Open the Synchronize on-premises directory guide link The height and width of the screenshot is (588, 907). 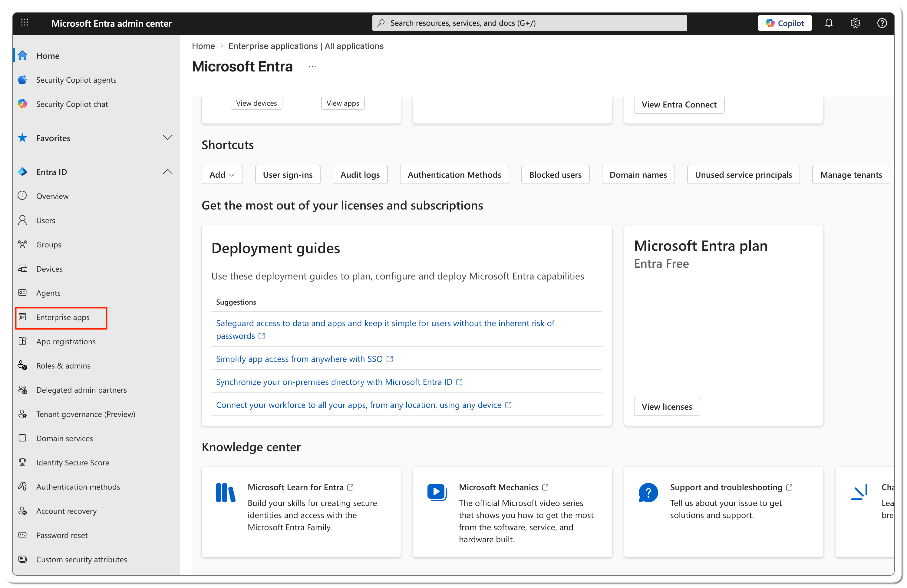pyautogui.click(x=339, y=382)
